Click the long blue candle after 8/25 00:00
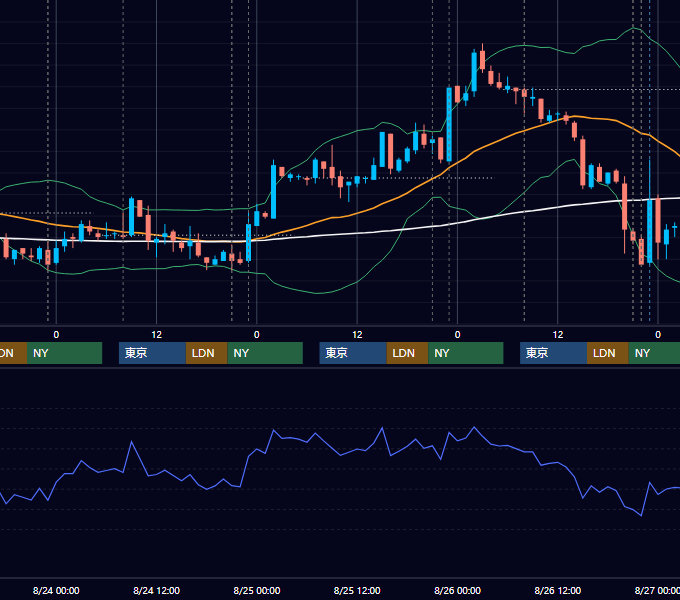The width and height of the screenshot is (680, 600). 274,191
